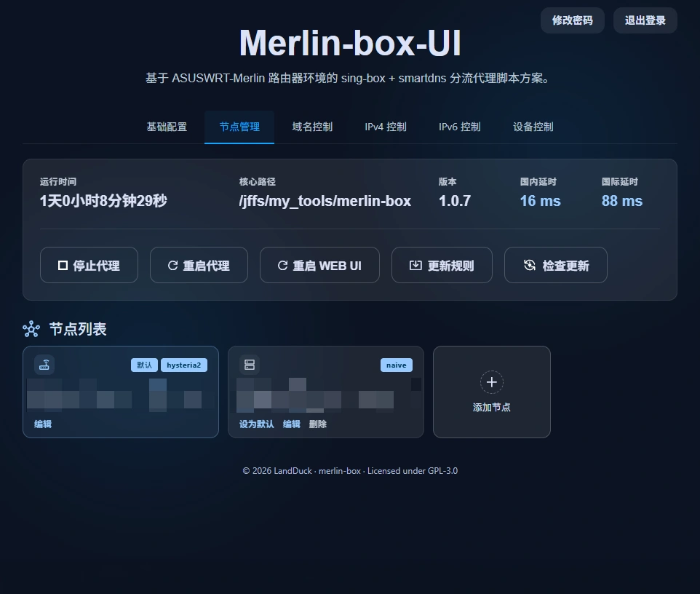Click the 节点列表 section heading
This screenshot has height=594, width=700.
click(x=78, y=329)
